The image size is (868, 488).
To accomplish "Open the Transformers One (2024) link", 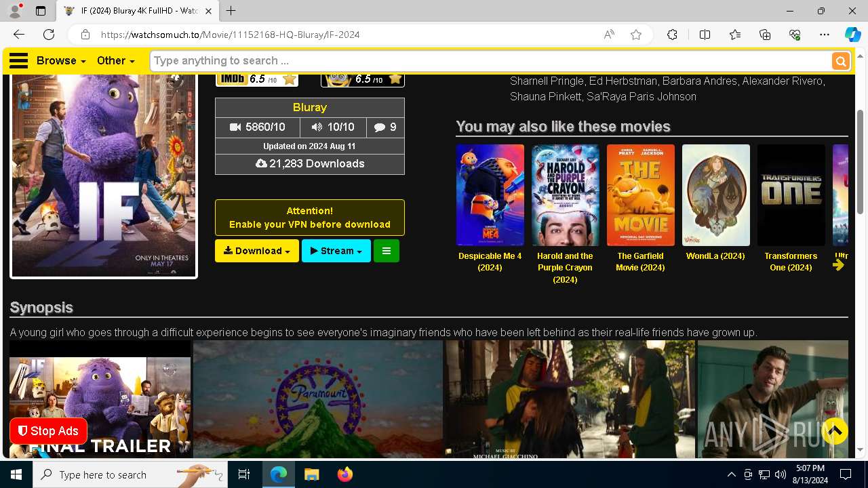I will (x=791, y=262).
